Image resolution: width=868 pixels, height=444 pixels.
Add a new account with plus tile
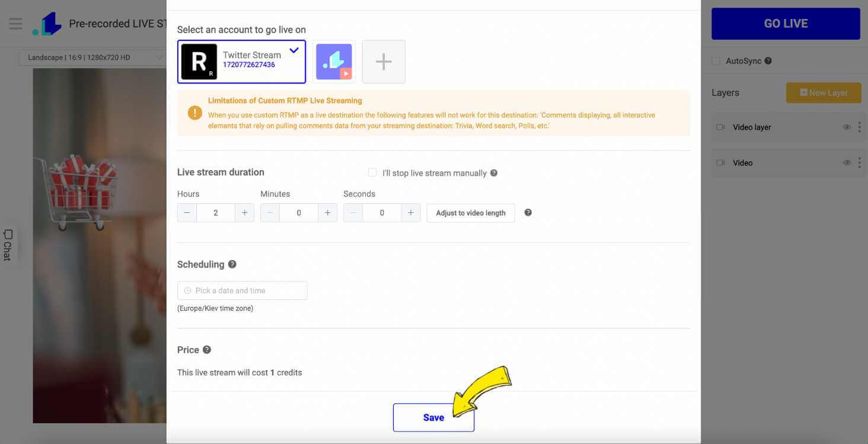tap(384, 62)
